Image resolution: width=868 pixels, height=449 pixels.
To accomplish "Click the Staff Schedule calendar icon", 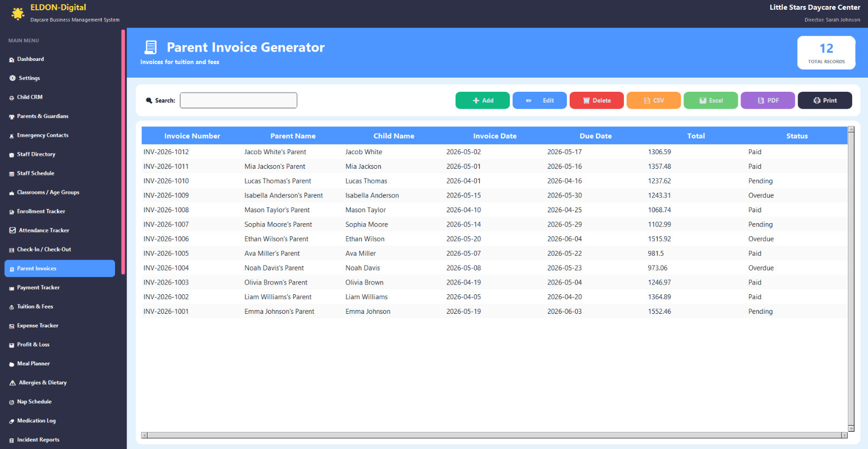I will [x=11, y=174].
